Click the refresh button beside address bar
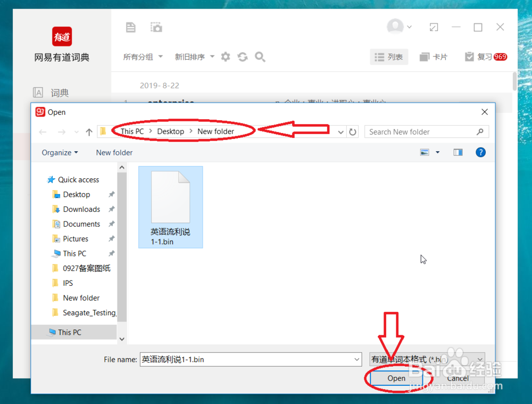The image size is (532, 404). tap(353, 131)
